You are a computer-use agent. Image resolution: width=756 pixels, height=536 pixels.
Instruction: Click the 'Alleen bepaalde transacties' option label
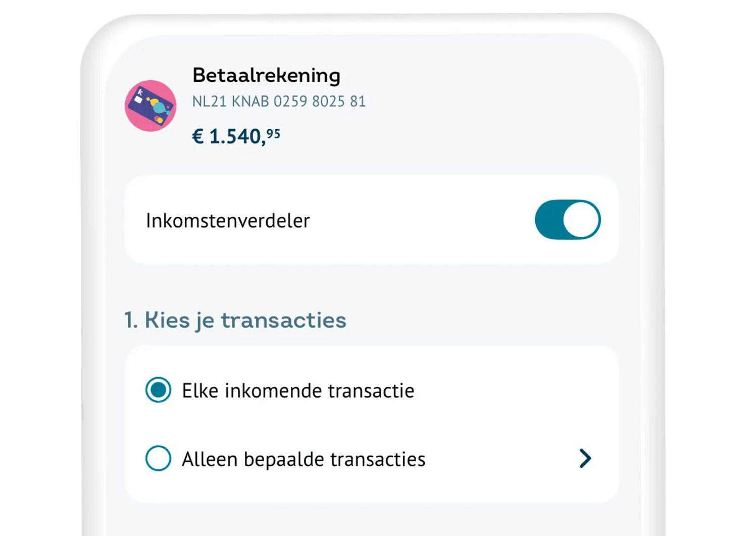click(x=304, y=459)
